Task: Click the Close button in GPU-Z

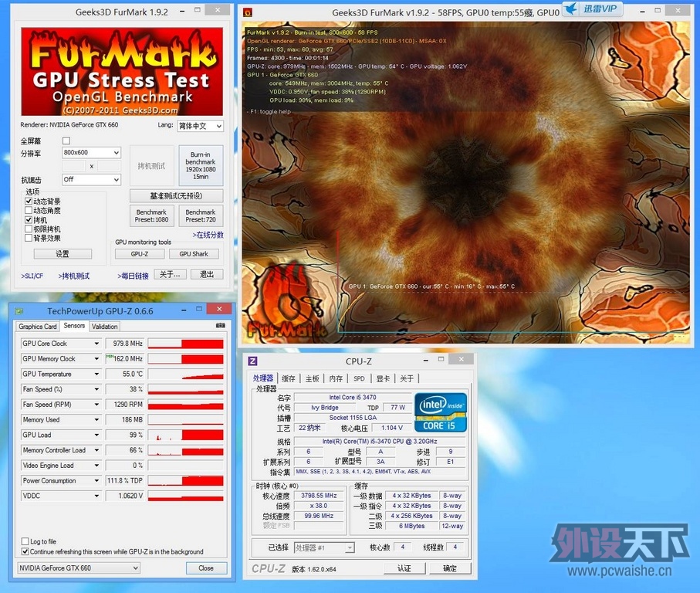Action: pyautogui.click(x=206, y=568)
